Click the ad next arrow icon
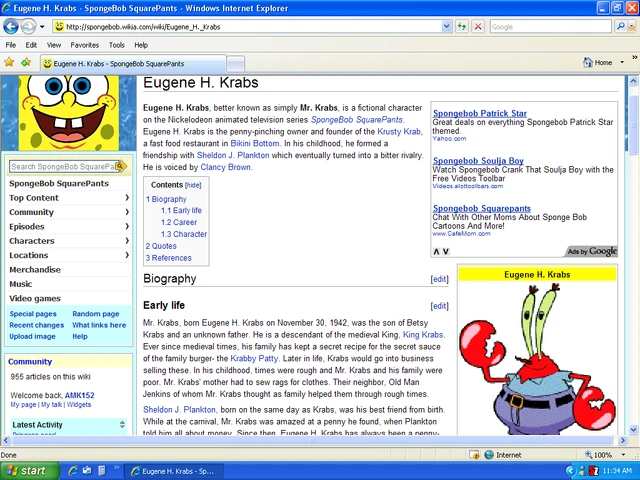The width and height of the screenshot is (640, 480). (446, 251)
